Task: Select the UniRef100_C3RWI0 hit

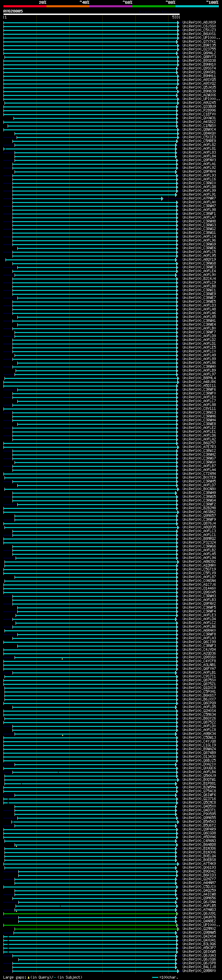Action: (x=199, y=183)
